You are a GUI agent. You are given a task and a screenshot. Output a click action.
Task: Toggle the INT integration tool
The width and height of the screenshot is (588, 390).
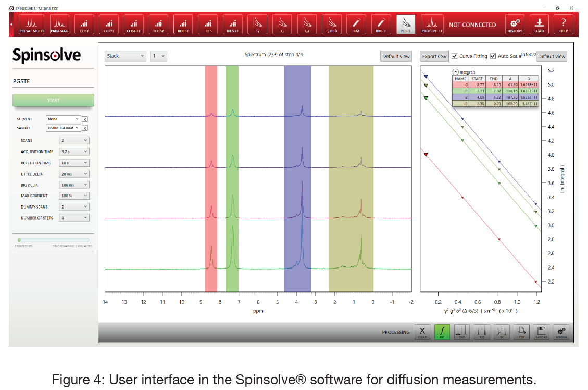[442, 332]
